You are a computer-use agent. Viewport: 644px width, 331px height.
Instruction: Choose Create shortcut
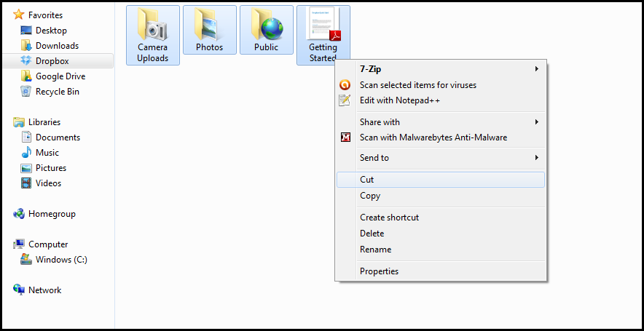click(440, 218)
